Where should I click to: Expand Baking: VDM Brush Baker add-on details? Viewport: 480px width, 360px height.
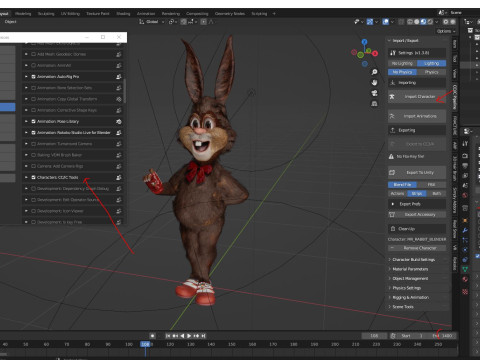tap(26, 155)
